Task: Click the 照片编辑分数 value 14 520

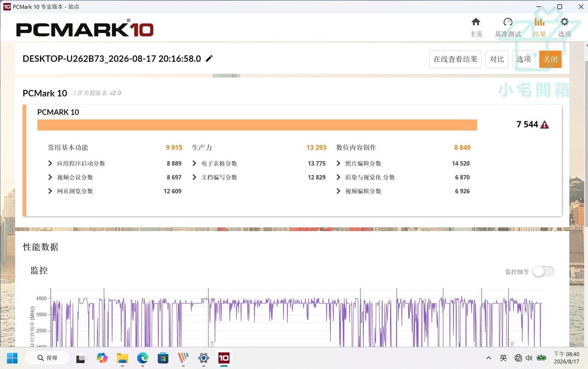Action: click(461, 164)
